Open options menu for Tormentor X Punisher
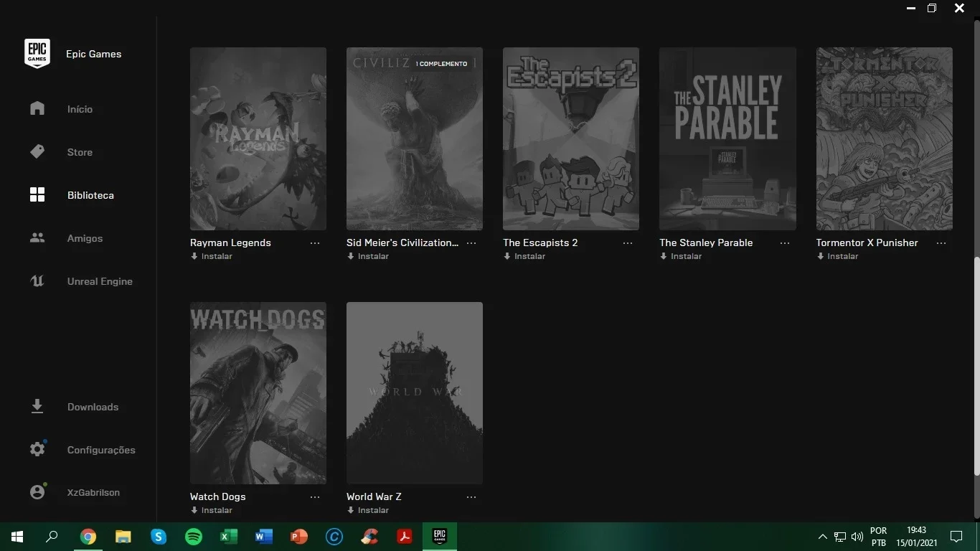Screen dimensions: 980x551 tap(941, 243)
